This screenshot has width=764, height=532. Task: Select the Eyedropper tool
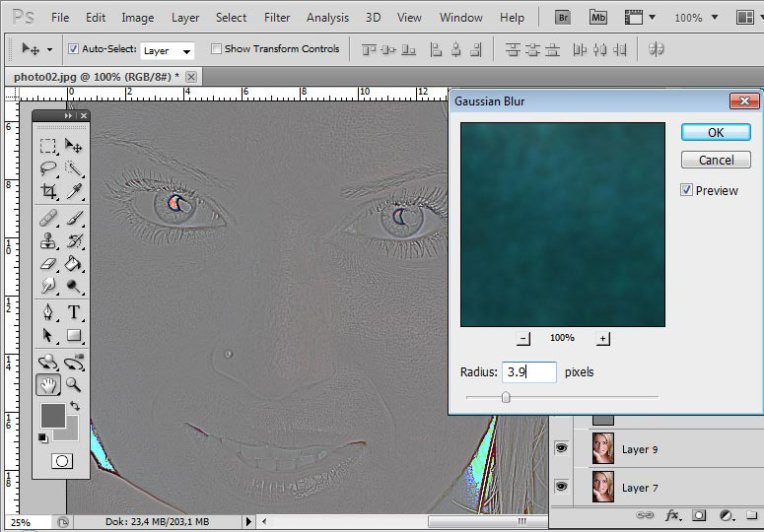(74, 192)
